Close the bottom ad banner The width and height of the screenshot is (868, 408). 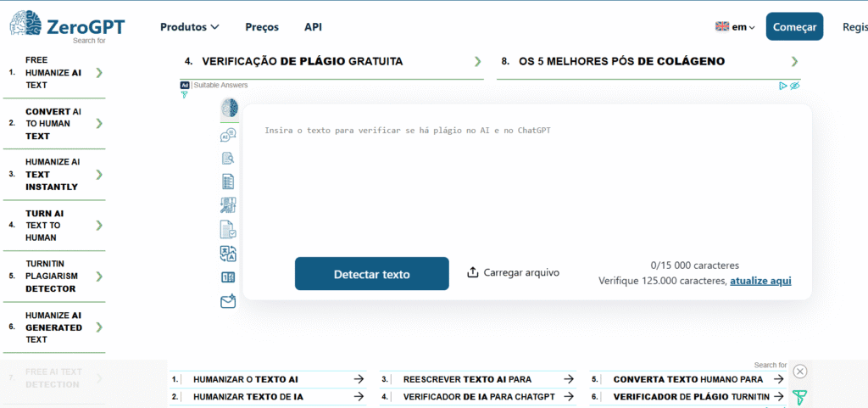tap(799, 371)
